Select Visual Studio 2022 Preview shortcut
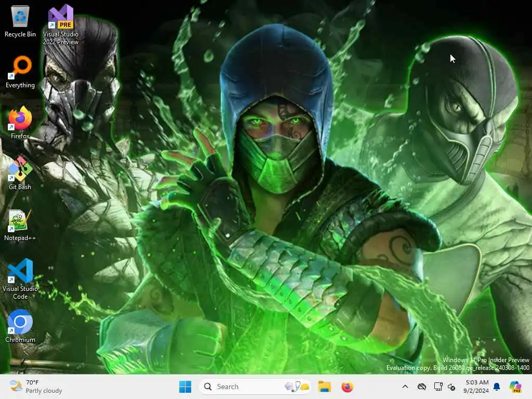532x399 pixels. 61,24
